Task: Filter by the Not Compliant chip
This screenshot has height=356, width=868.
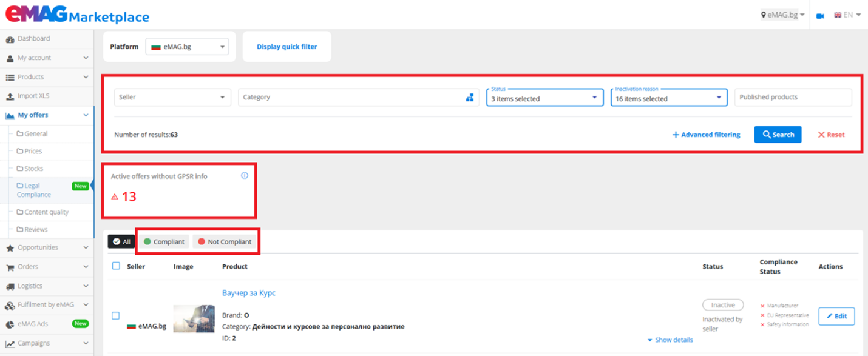Action: pyautogui.click(x=224, y=241)
